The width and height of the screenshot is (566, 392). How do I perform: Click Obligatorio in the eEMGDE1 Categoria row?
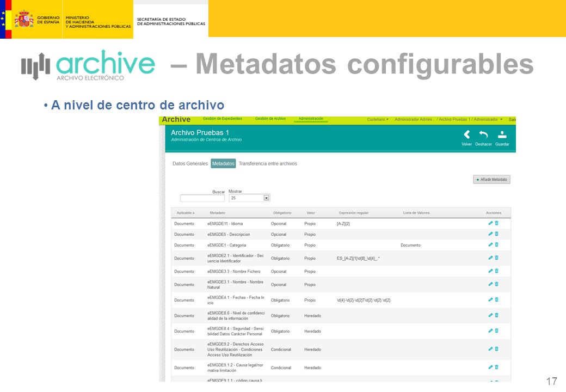[x=280, y=245]
